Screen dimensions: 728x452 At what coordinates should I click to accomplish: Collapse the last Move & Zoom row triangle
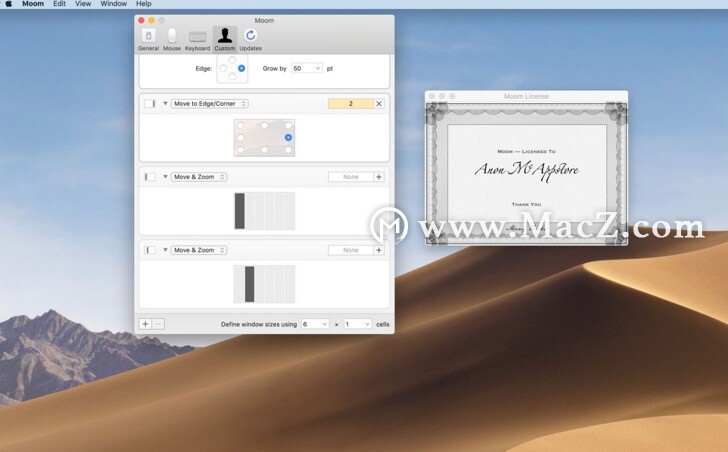tap(165, 250)
